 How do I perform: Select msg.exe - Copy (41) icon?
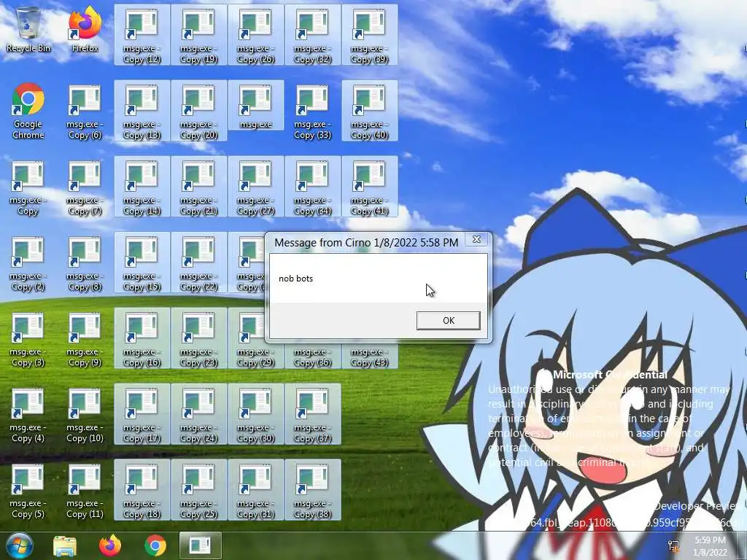pos(370,187)
